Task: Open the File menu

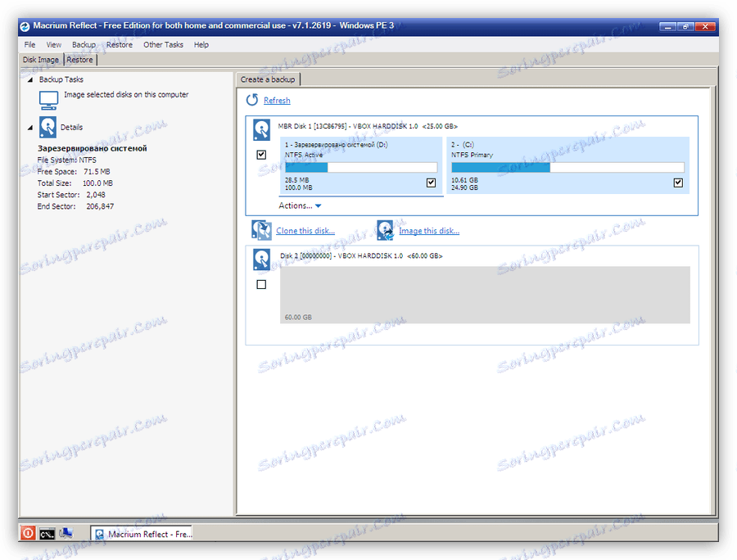Action: (29, 45)
